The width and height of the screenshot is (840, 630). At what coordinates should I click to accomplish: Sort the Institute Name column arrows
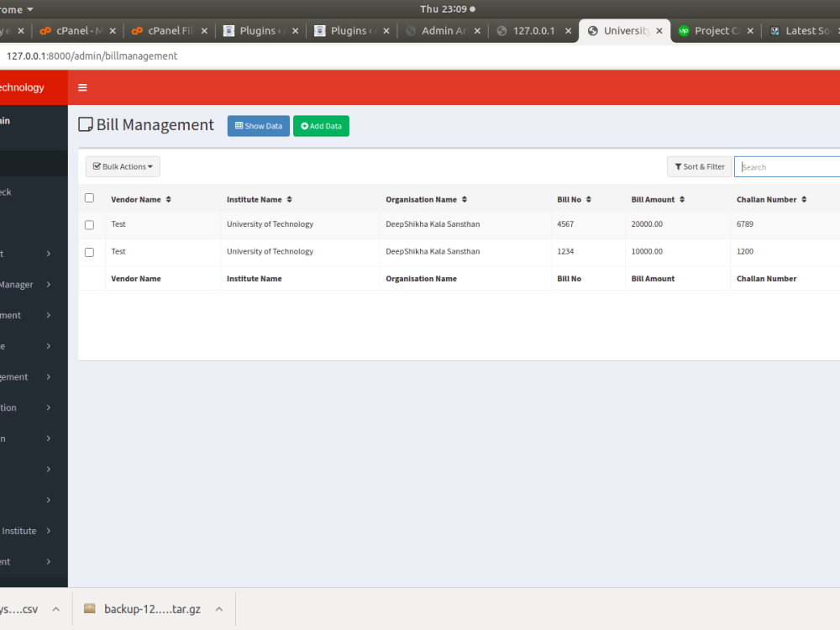coord(289,199)
